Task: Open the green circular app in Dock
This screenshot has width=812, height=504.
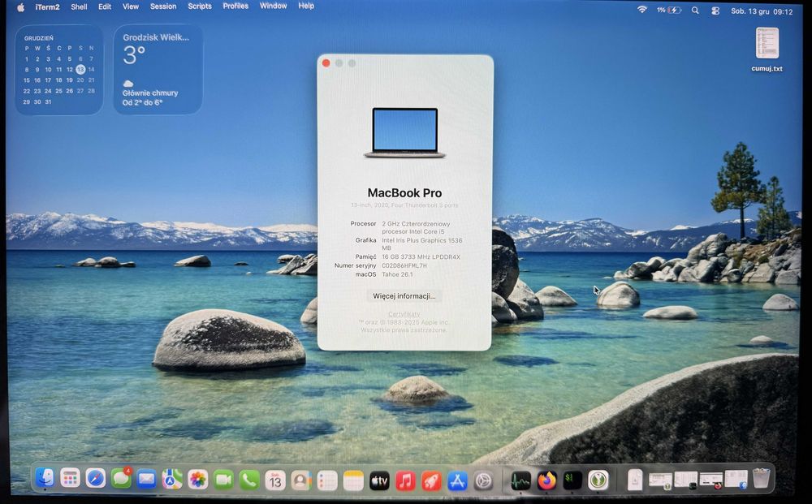Action: coord(598,480)
